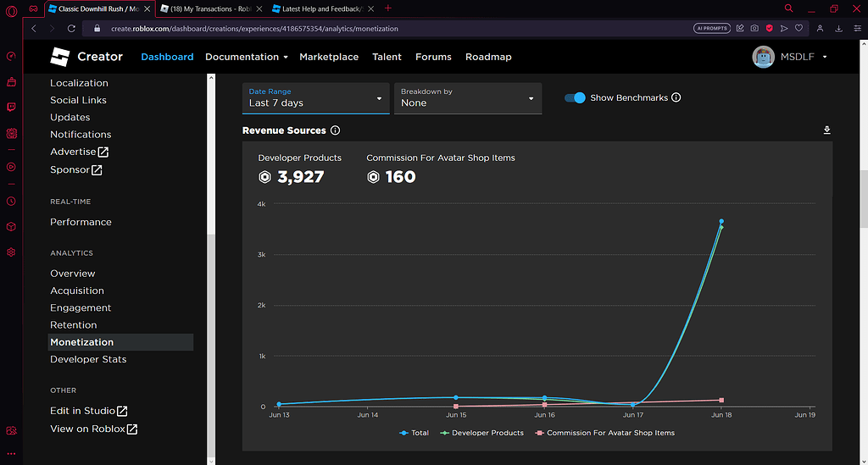Expand the Documentation menu
The height and width of the screenshot is (465, 868).
click(x=246, y=57)
